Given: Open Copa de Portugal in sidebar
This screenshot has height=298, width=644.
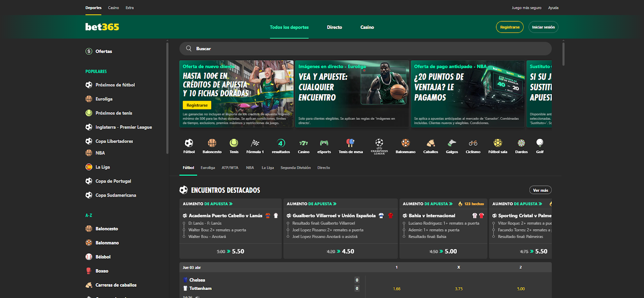Looking at the screenshot, I should pyautogui.click(x=114, y=181).
